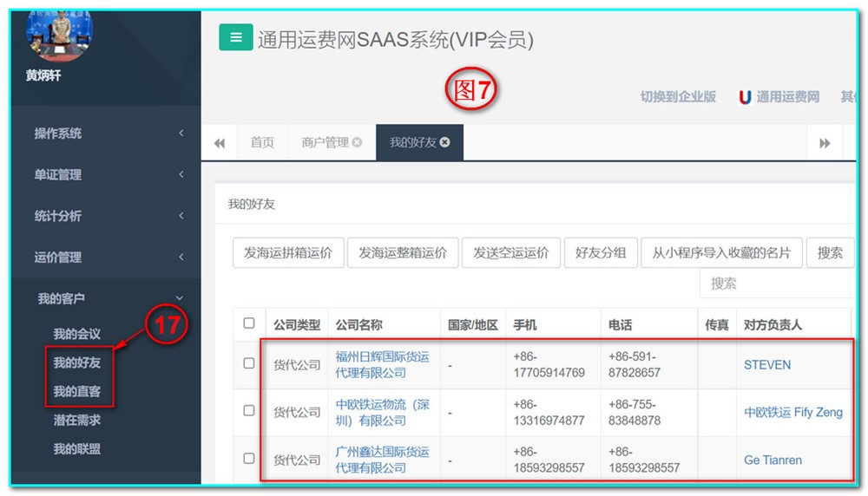Check the row for 福州日辉国际货运代理有限公司

click(x=249, y=363)
